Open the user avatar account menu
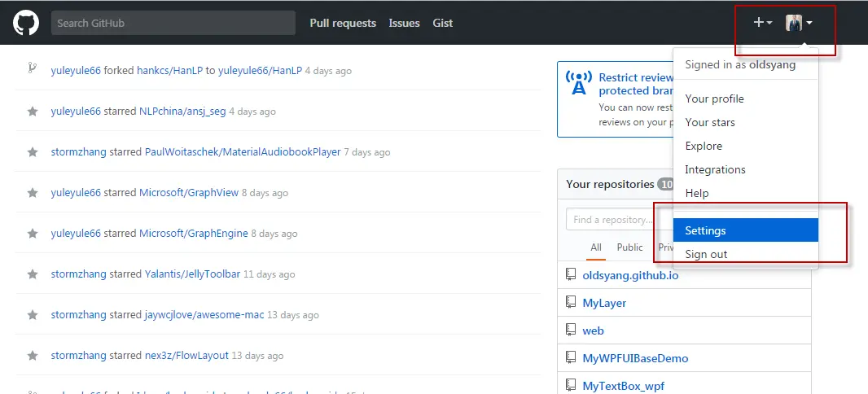This screenshot has width=868, height=394. click(799, 23)
